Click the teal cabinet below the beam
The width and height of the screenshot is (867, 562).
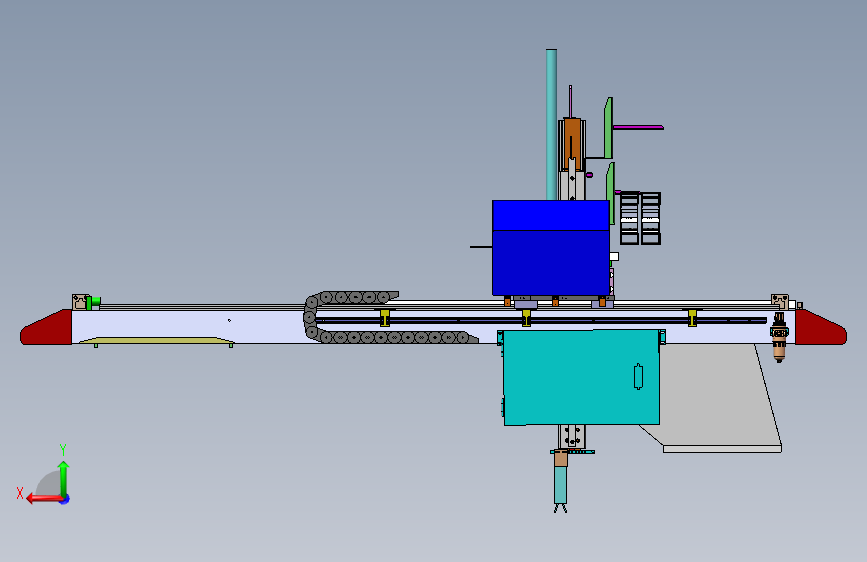(581, 377)
